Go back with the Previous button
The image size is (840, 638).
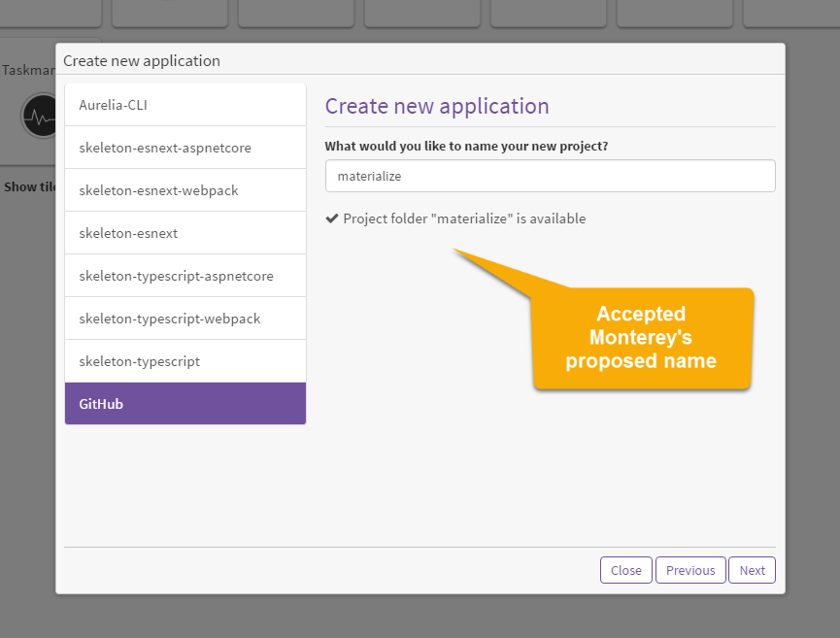coord(690,570)
